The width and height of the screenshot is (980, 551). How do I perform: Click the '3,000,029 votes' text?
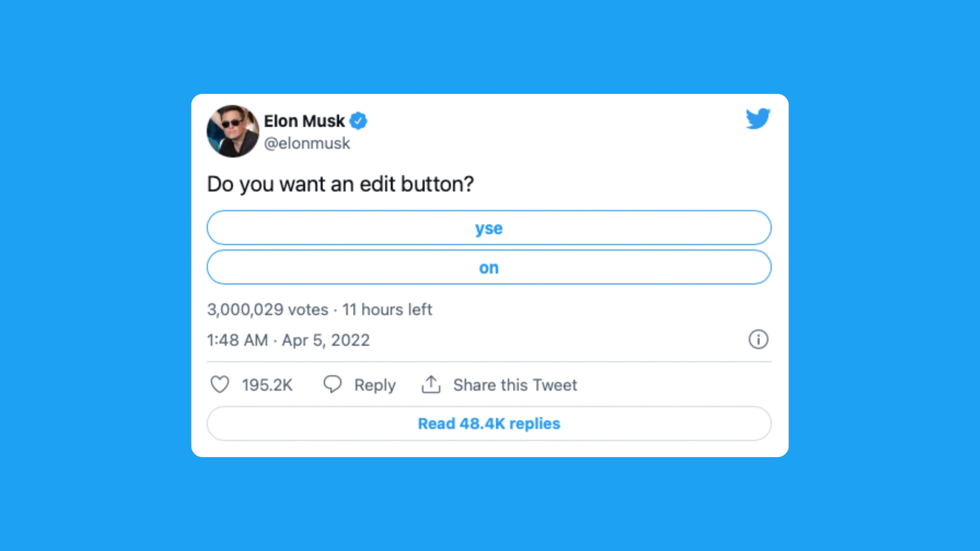click(x=267, y=309)
